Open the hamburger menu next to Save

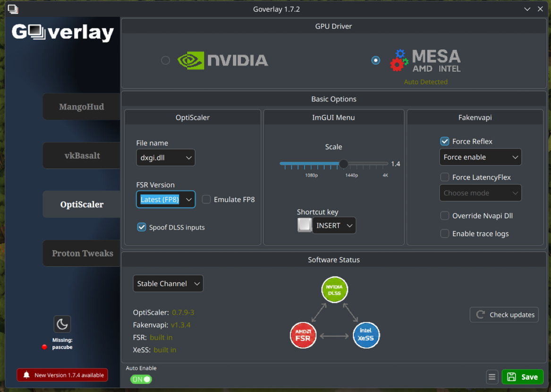click(x=492, y=377)
